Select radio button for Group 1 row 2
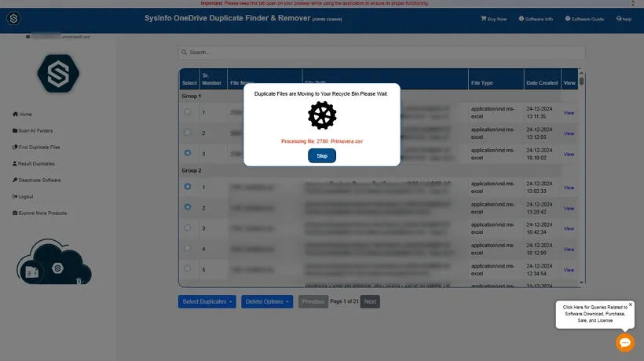644x361 pixels. [x=188, y=133]
